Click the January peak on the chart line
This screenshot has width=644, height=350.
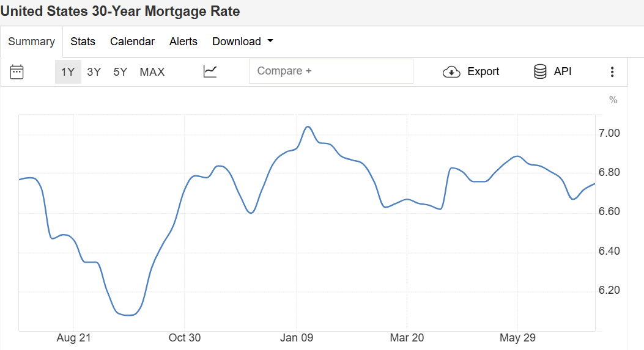(x=308, y=127)
